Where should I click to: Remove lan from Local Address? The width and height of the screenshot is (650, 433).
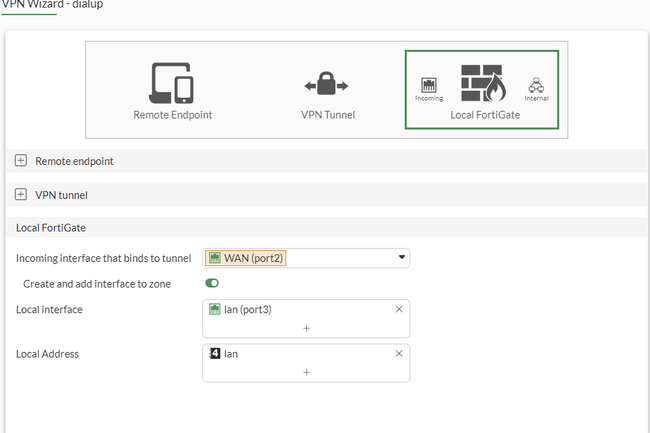coord(399,353)
